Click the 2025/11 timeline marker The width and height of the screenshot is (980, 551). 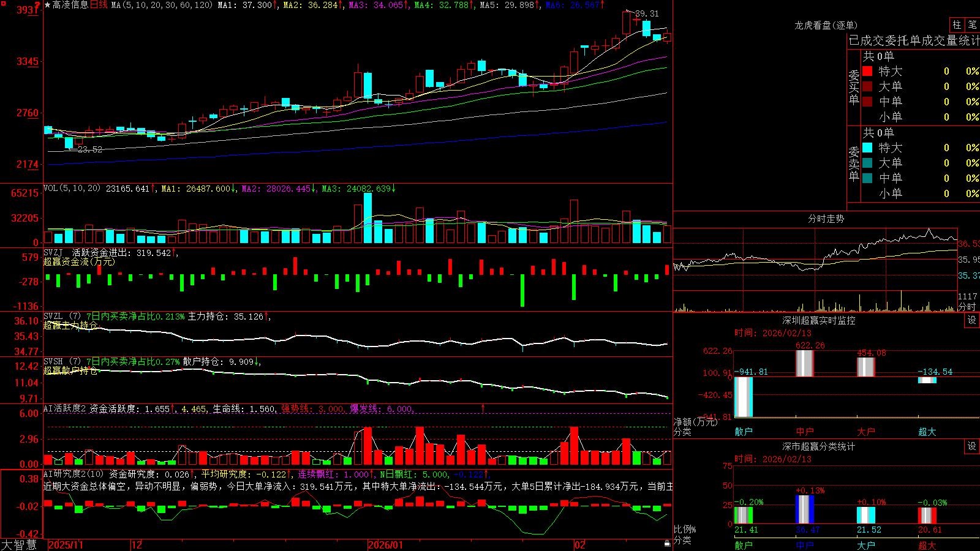coord(66,545)
